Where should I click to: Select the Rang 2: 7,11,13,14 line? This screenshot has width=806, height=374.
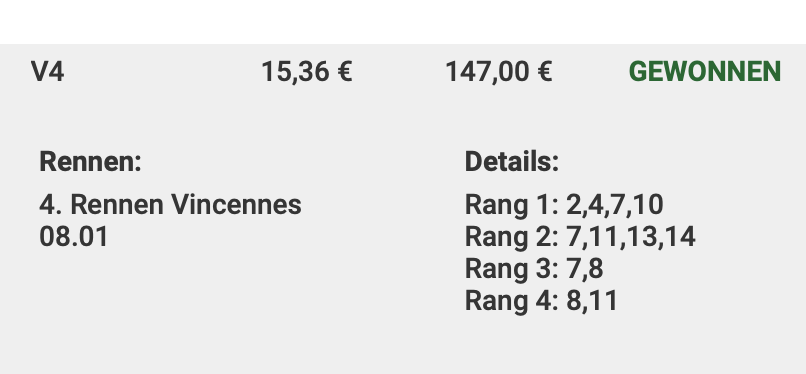click(580, 237)
